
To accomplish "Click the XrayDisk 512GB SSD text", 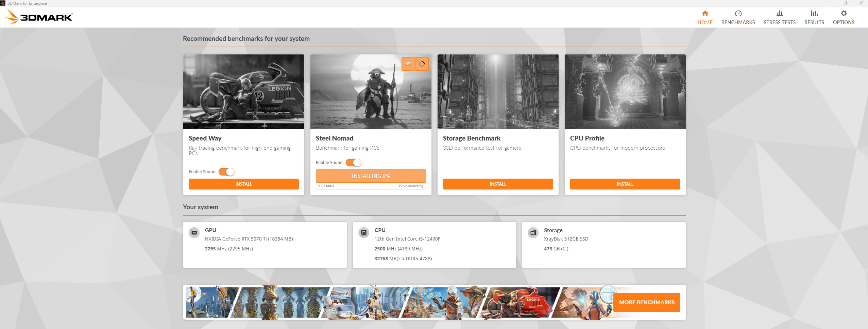I will point(566,239).
